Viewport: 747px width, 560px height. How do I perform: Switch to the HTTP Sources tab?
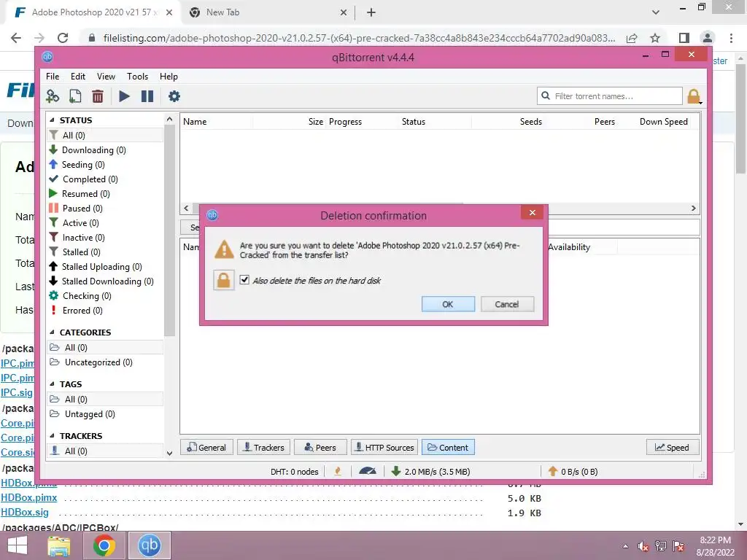click(x=384, y=448)
